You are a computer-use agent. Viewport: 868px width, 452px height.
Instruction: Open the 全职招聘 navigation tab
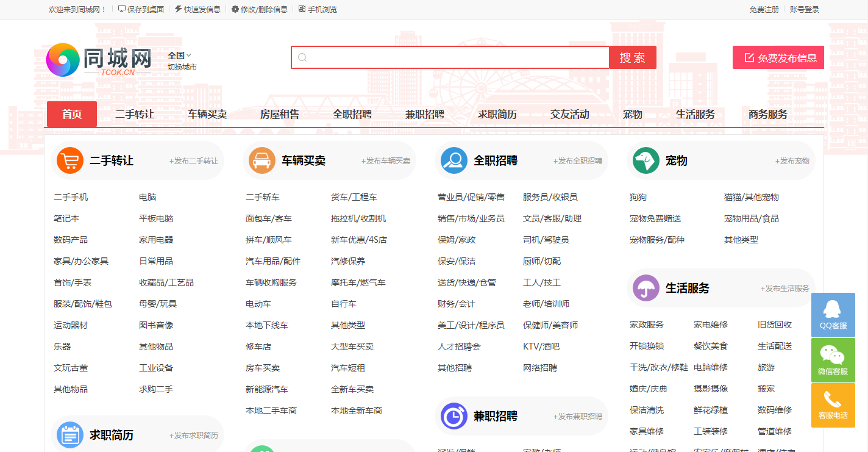(x=352, y=114)
